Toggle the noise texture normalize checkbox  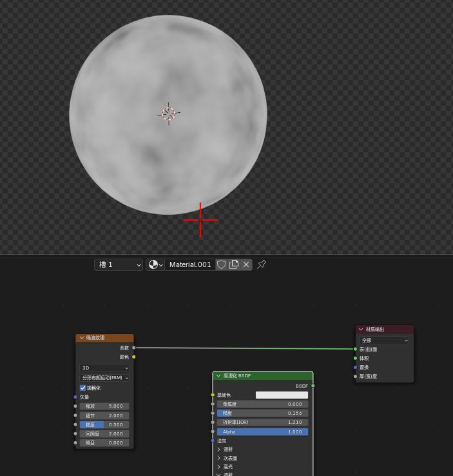coord(82,388)
